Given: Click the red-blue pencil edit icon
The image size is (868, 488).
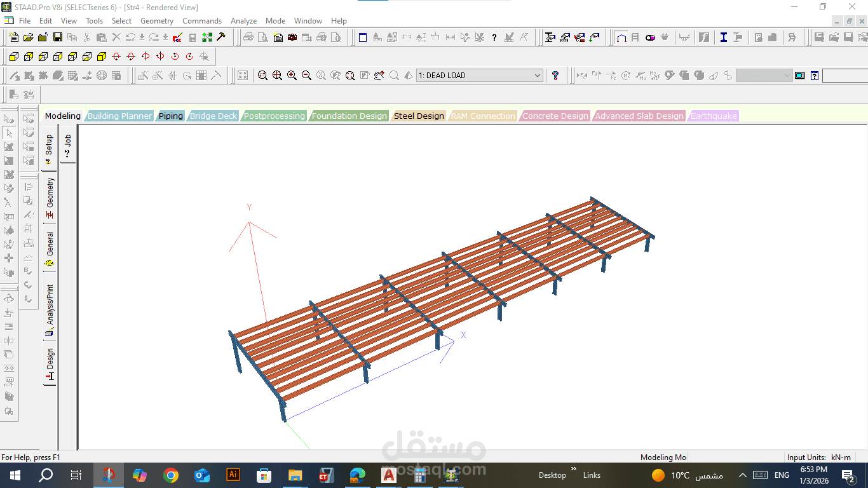Looking at the screenshot, I should 177,37.
